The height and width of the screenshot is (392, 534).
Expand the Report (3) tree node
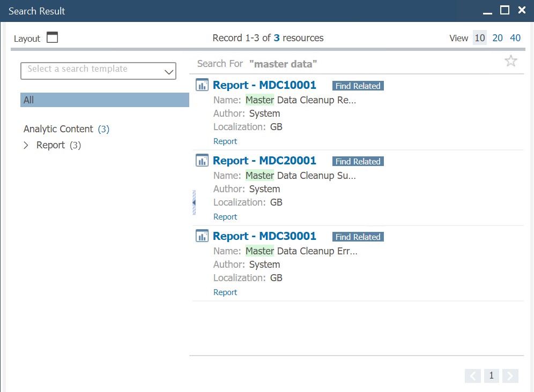25,145
